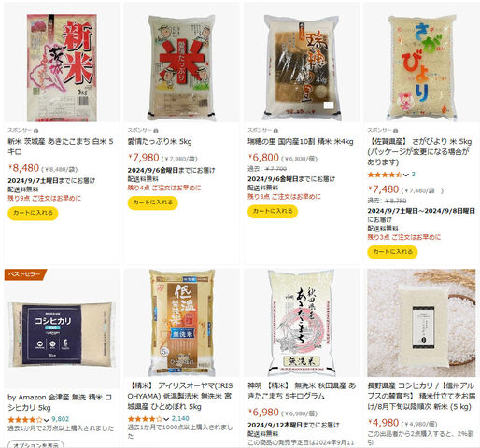
Task: Open 秋田県産 あきたこまち 無洗米 image
Action: pyautogui.click(x=302, y=323)
